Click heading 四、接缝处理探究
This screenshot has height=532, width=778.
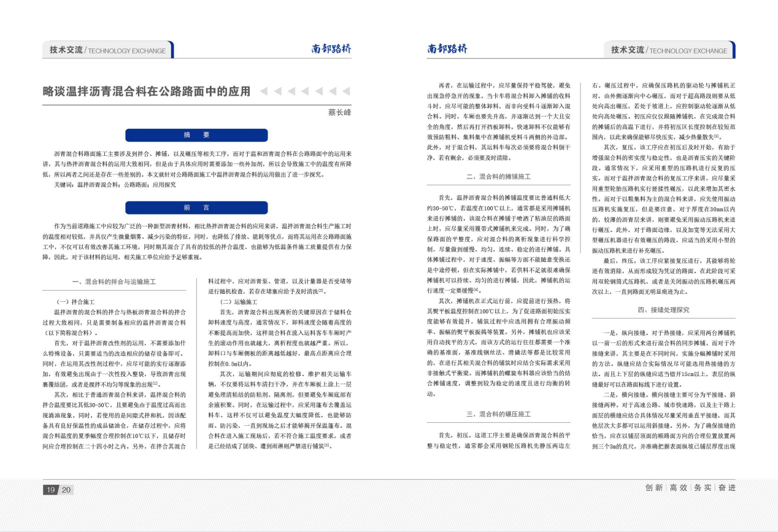pyautogui.click(x=663, y=310)
